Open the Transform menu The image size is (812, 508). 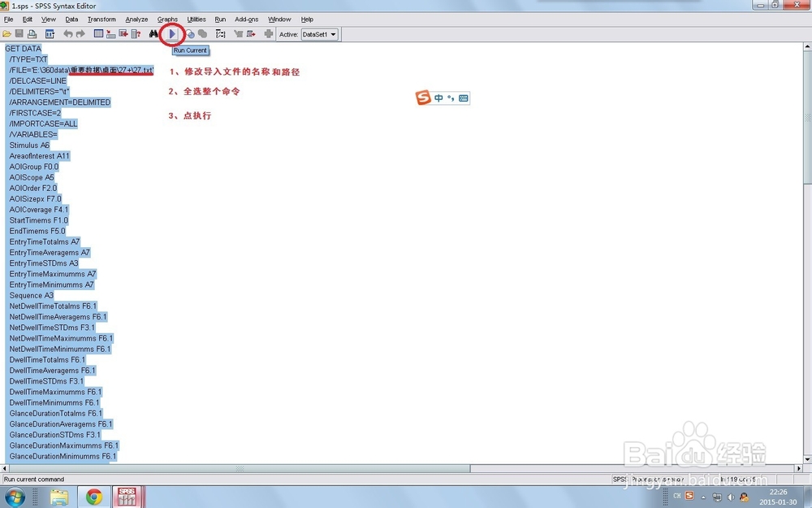101,20
